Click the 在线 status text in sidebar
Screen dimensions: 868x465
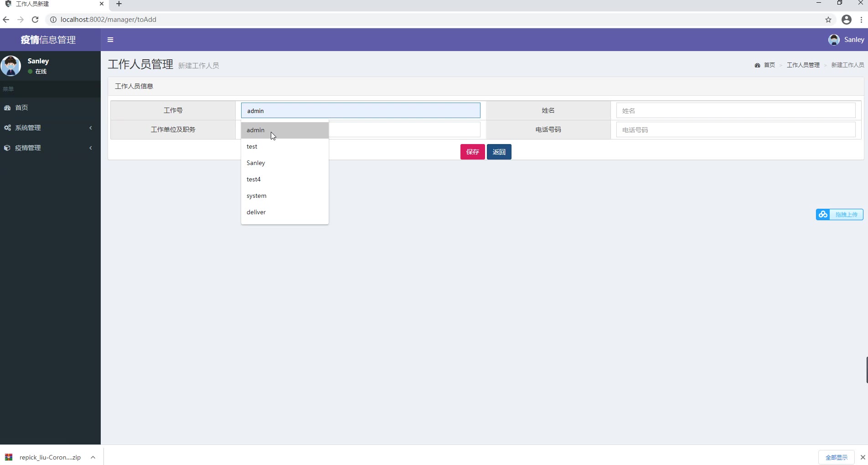41,72
